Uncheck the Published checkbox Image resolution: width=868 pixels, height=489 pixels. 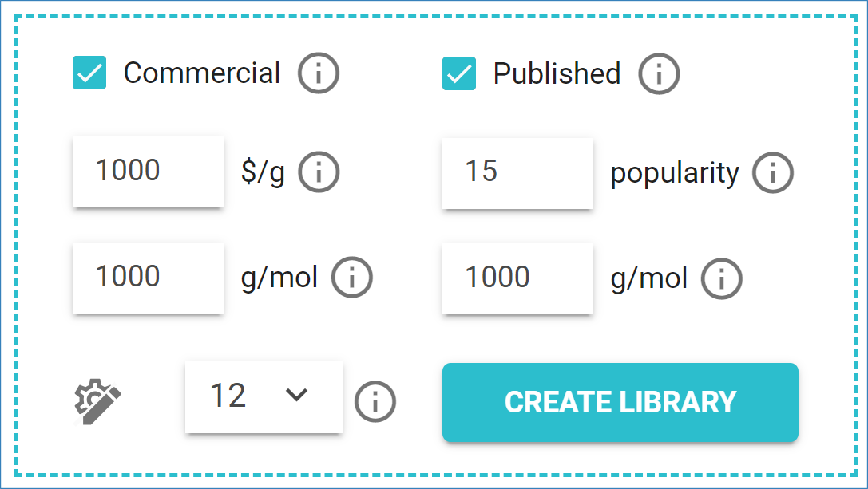(x=459, y=73)
